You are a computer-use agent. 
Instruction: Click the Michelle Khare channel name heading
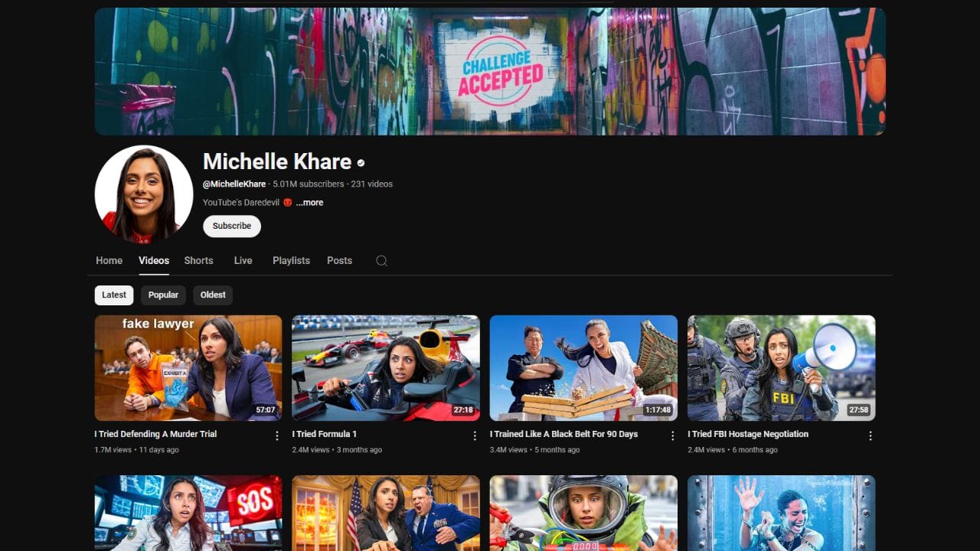point(277,161)
